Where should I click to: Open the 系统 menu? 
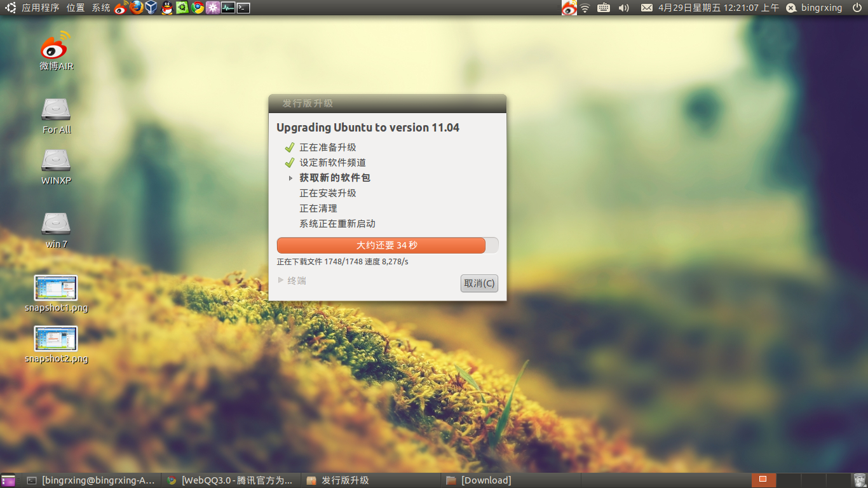[100, 8]
